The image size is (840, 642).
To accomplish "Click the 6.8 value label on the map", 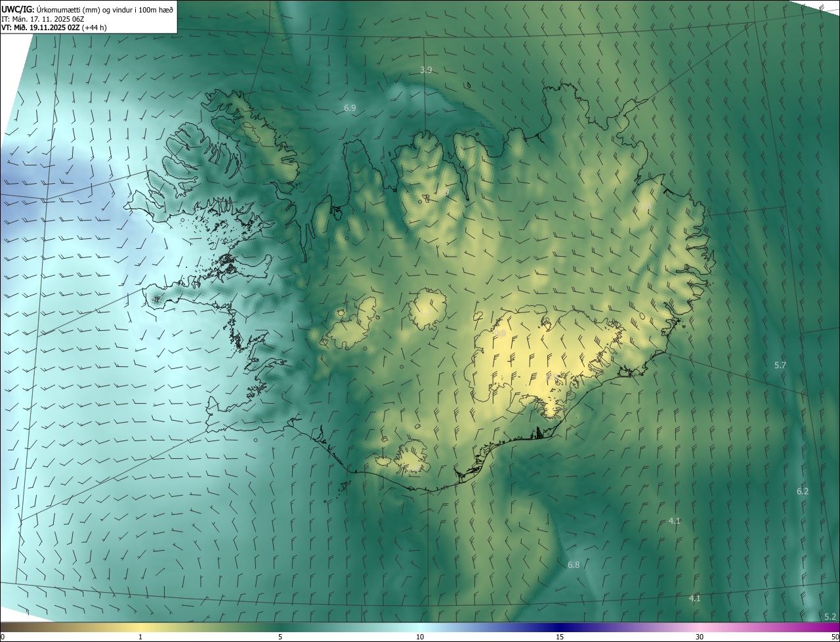I will point(574,565).
